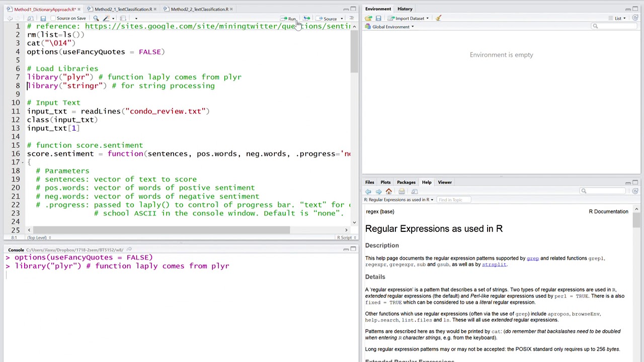Click the compile report notebook icon
This screenshot has height=362, width=644.
click(x=123, y=19)
